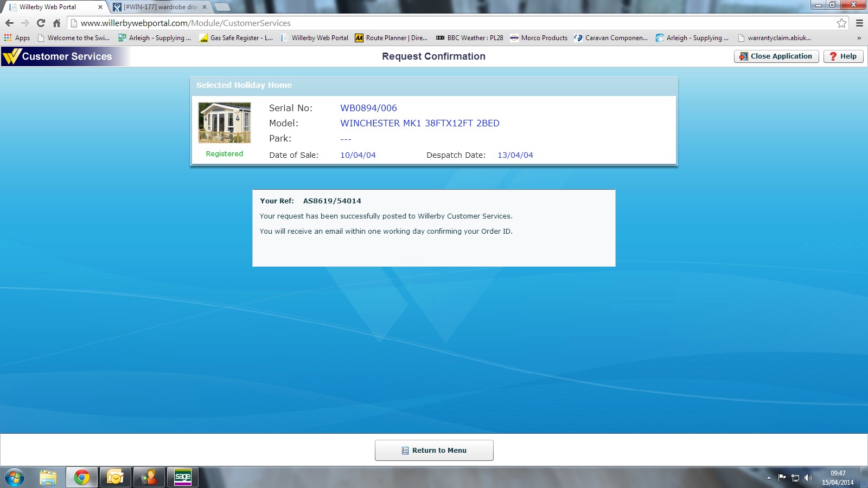The height and width of the screenshot is (488, 868).
Task: Click the holiday home thumbnail image
Action: (x=225, y=123)
